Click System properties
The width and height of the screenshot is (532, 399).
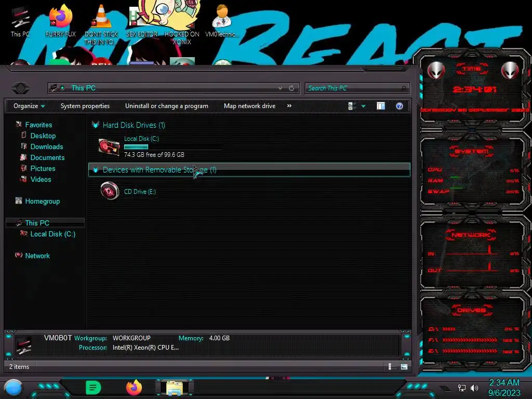click(85, 106)
